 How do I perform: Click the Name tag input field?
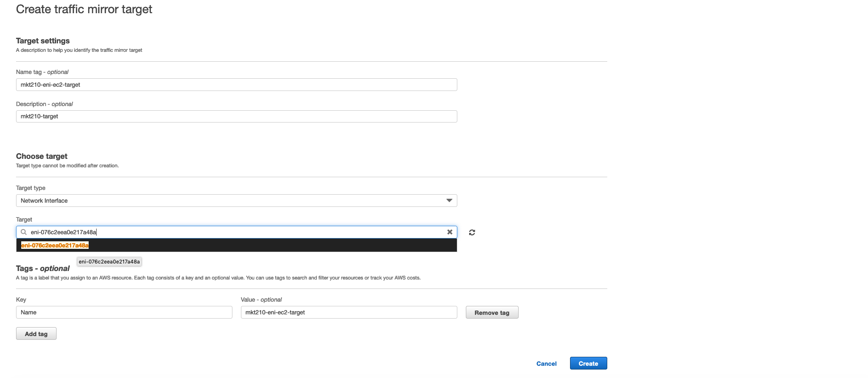[x=236, y=85]
